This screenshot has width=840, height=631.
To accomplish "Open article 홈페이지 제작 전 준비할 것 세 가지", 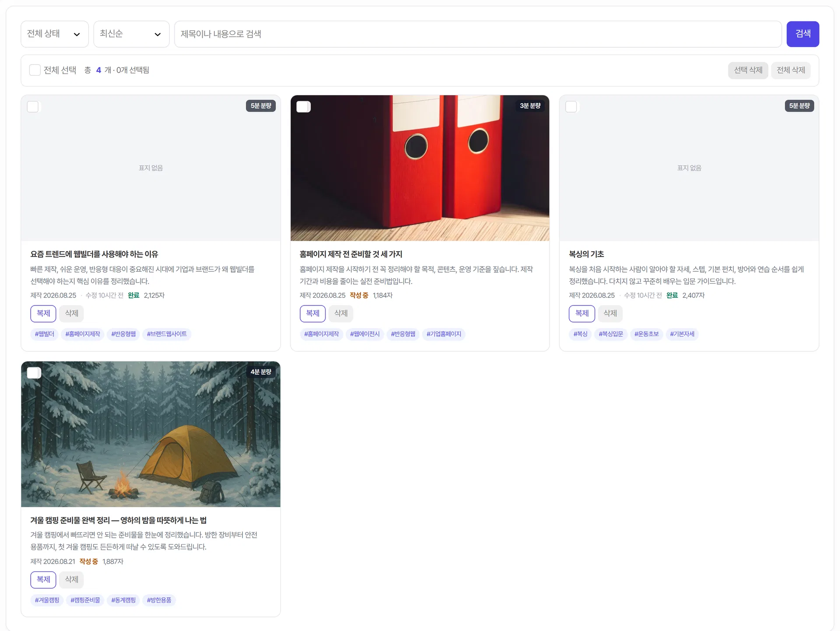I will [350, 254].
